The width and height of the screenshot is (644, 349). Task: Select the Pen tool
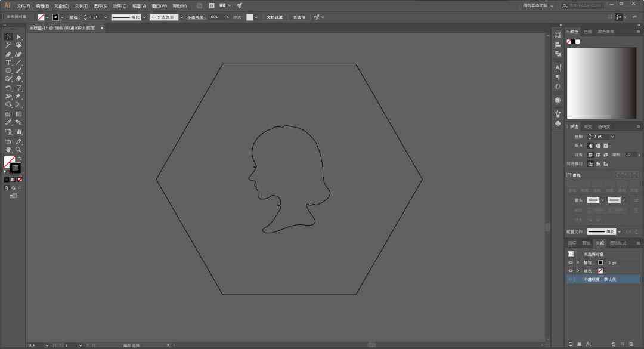pos(8,54)
